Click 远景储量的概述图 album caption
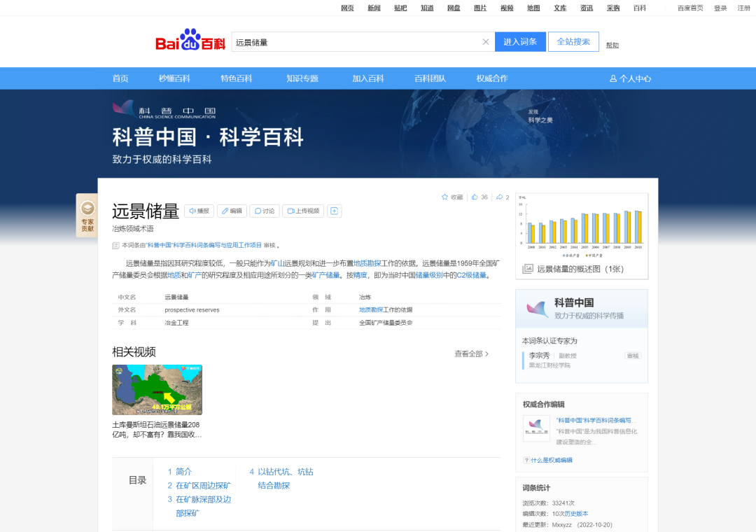756x532 pixels. [x=580, y=269]
